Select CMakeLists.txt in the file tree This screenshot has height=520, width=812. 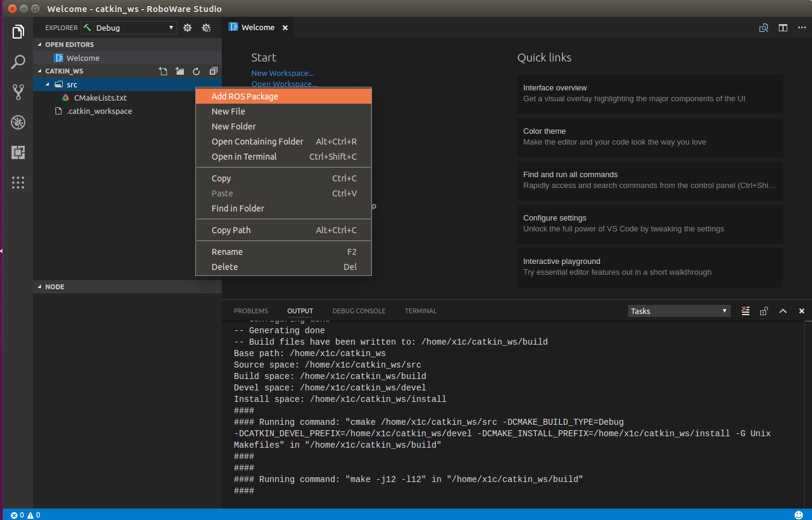coord(100,98)
